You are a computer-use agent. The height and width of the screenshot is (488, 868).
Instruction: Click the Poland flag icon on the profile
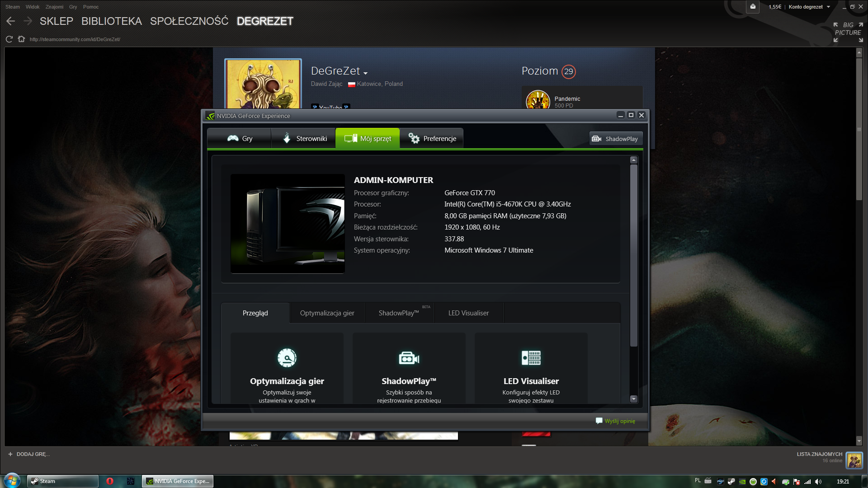click(352, 84)
